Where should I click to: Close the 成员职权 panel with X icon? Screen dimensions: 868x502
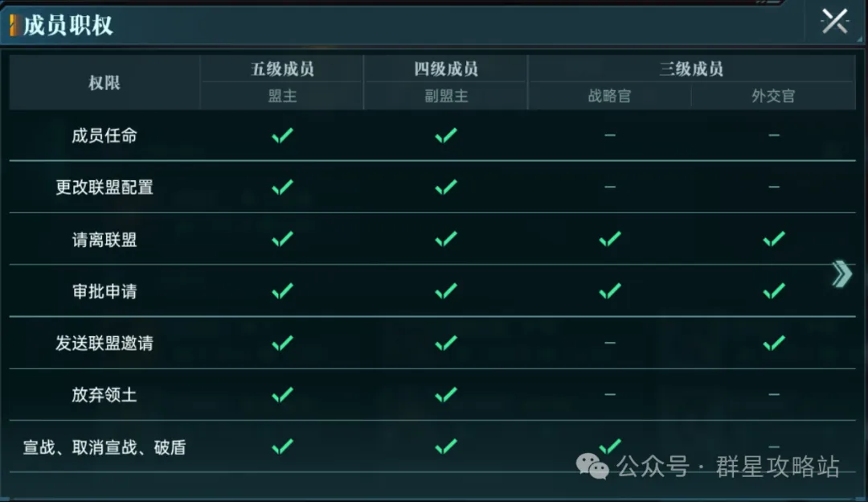click(835, 22)
